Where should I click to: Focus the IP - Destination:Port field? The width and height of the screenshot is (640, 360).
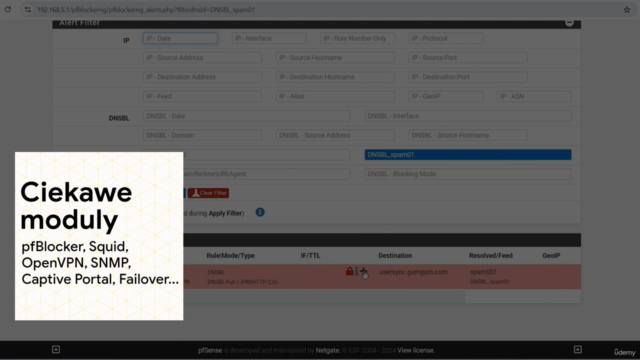tap(468, 77)
